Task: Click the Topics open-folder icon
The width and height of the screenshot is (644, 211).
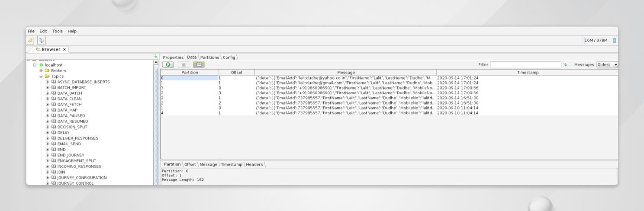Action: coord(47,76)
